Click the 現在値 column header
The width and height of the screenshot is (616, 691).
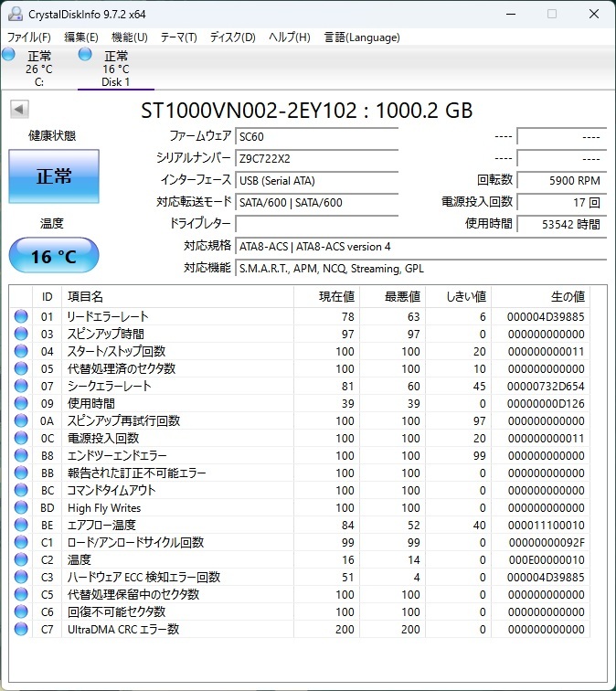[326, 296]
